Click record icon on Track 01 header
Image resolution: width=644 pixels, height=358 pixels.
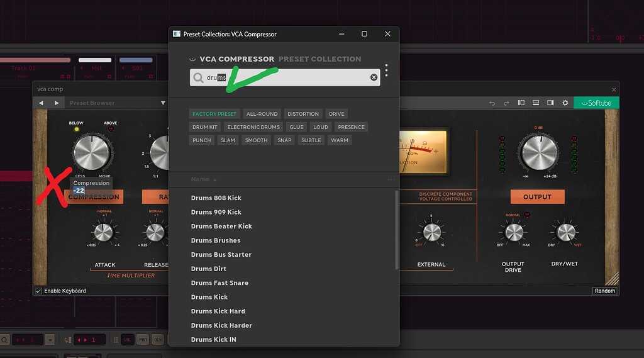pos(62,77)
